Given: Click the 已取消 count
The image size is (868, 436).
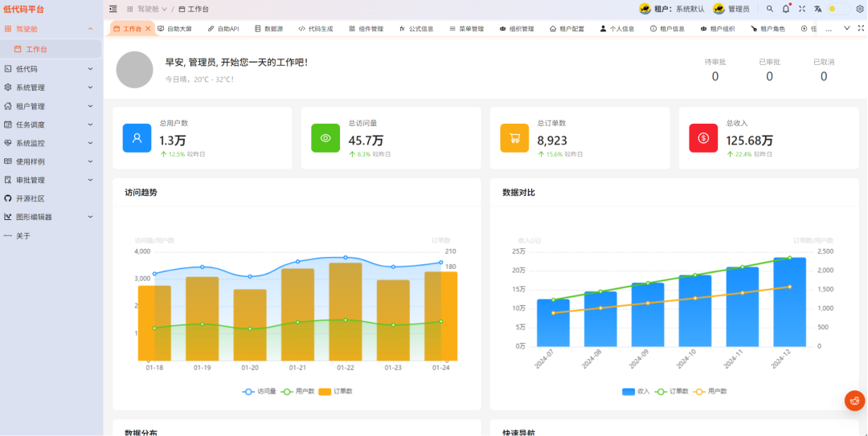Looking at the screenshot, I should pyautogui.click(x=824, y=76).
